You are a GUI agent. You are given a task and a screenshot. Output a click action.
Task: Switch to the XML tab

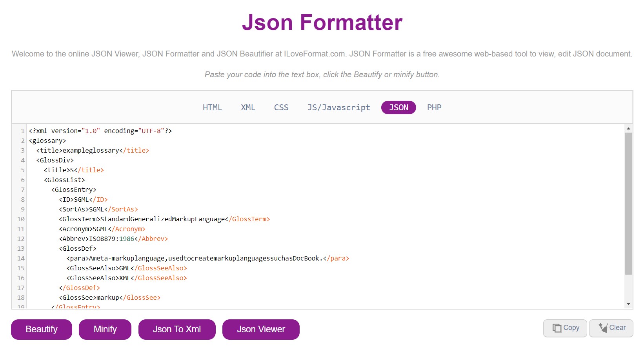tap(248, 107)
